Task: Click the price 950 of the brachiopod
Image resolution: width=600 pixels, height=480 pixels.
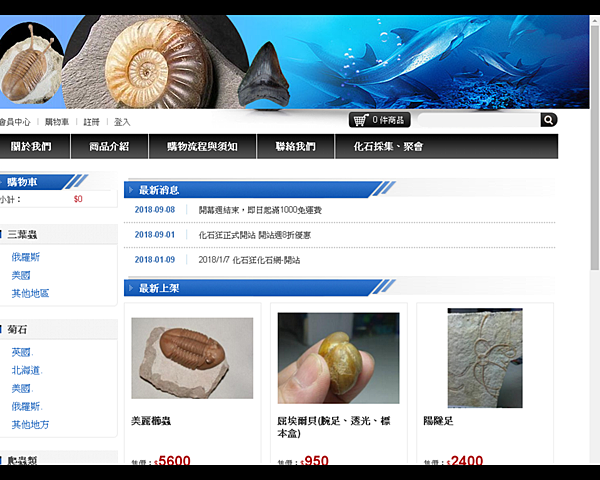Action: 316,460
